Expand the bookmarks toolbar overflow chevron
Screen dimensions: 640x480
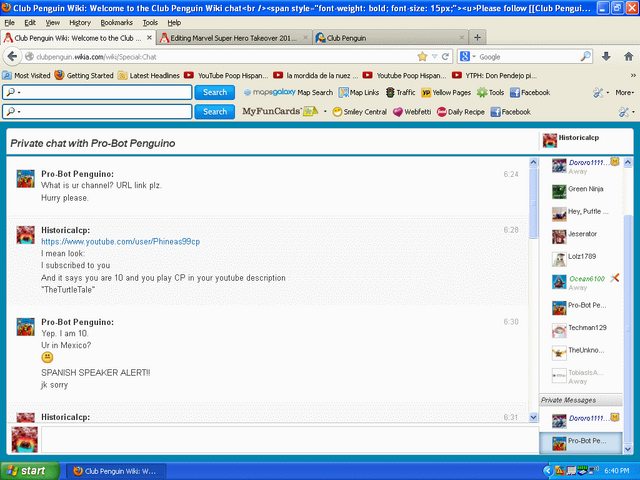[633, 76]
